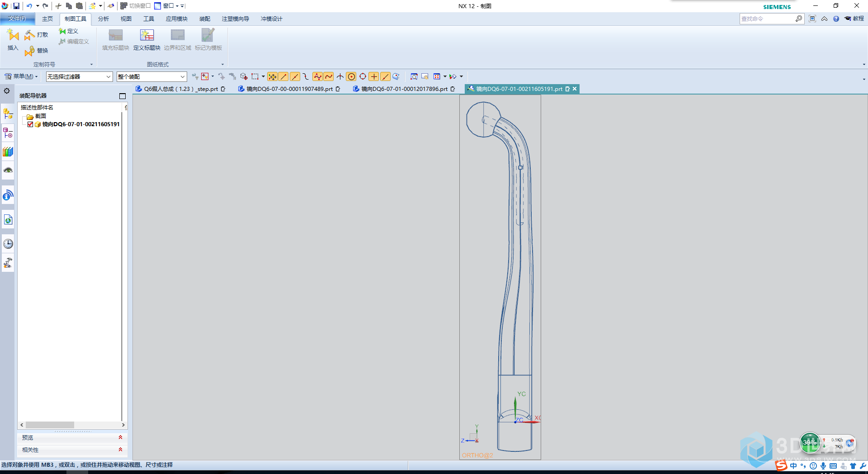
Task: Click the Paste clipboard icon
Action: coord(79,6)
